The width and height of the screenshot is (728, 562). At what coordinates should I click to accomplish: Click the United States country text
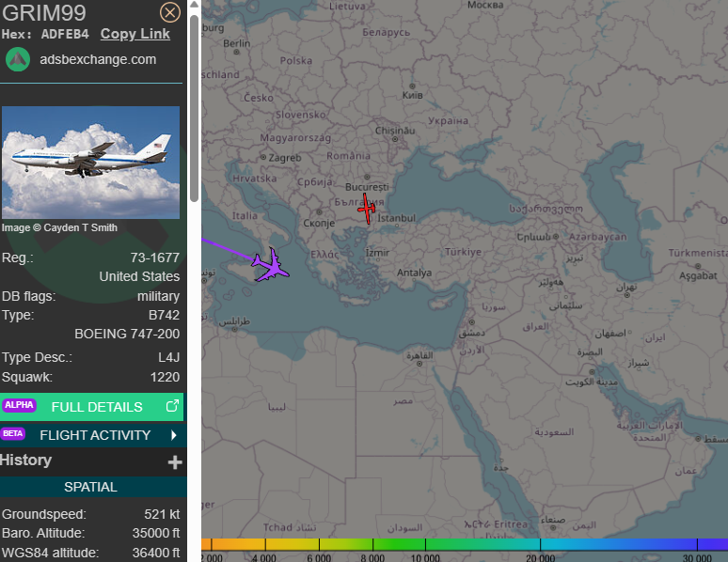coord(139,276)
